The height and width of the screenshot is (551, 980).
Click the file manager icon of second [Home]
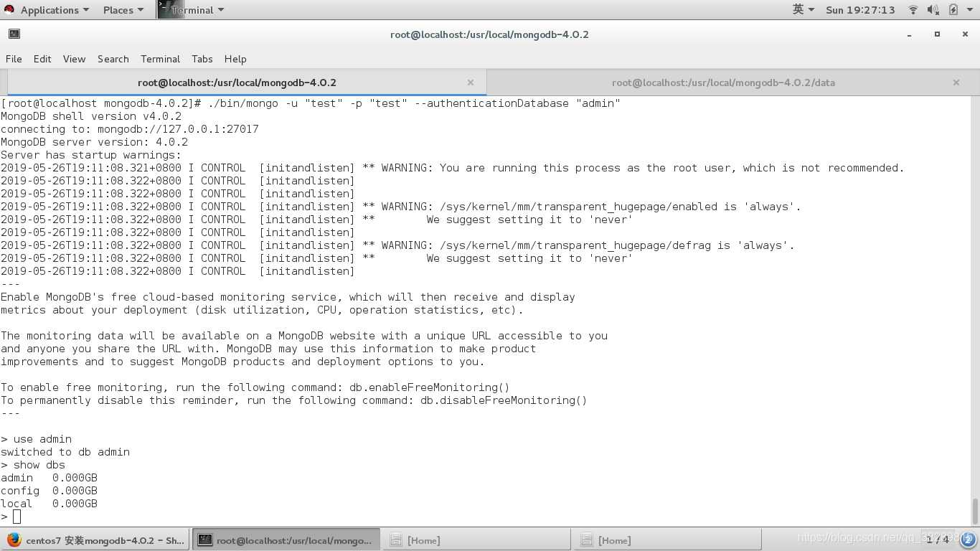(x=586, y=540)
